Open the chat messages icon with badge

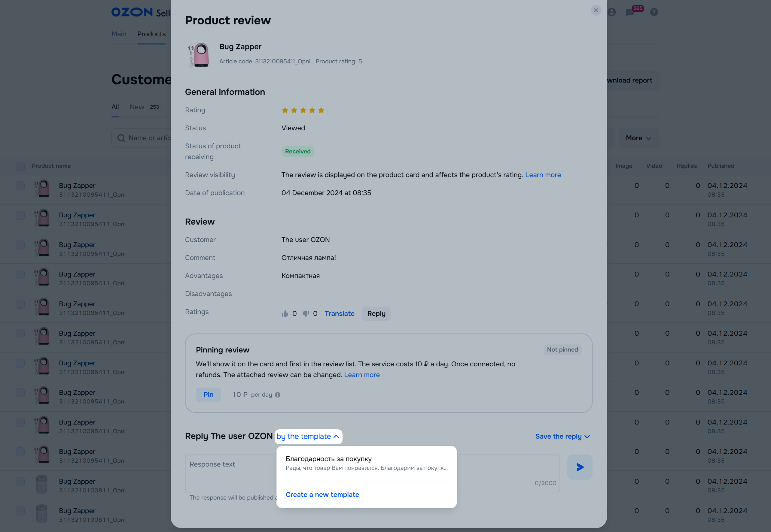629,12
